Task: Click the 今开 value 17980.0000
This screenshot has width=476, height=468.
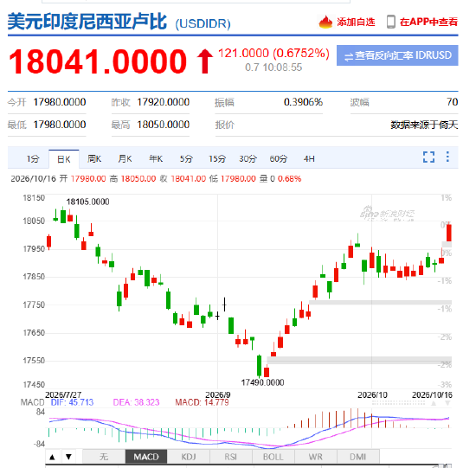Action: (60, 102)
